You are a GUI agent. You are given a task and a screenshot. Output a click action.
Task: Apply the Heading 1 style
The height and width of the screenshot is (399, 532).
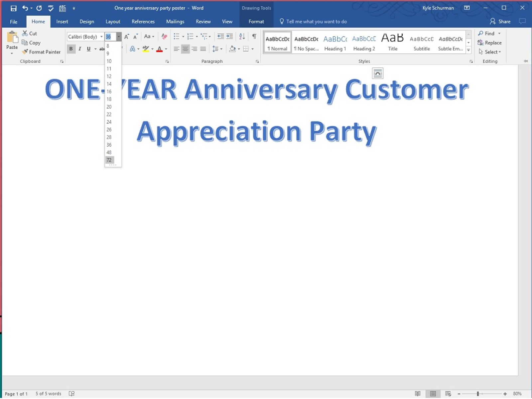point(335,42)
